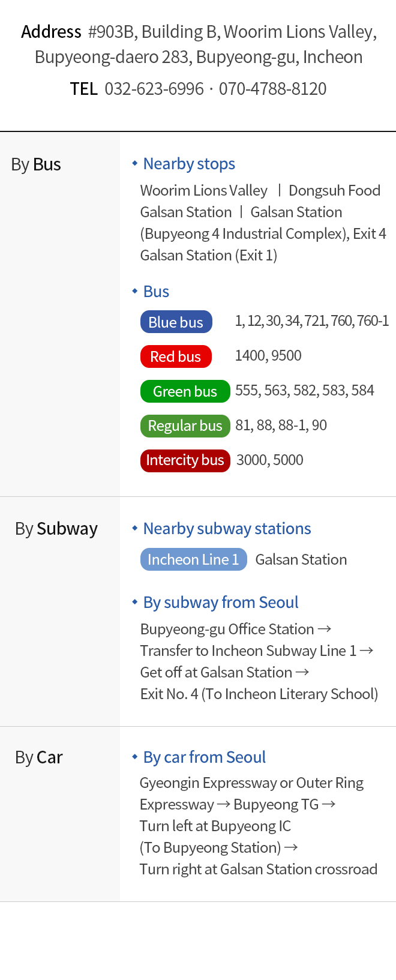
Task: Click the Red bus badge
Action: pos(176,356)
